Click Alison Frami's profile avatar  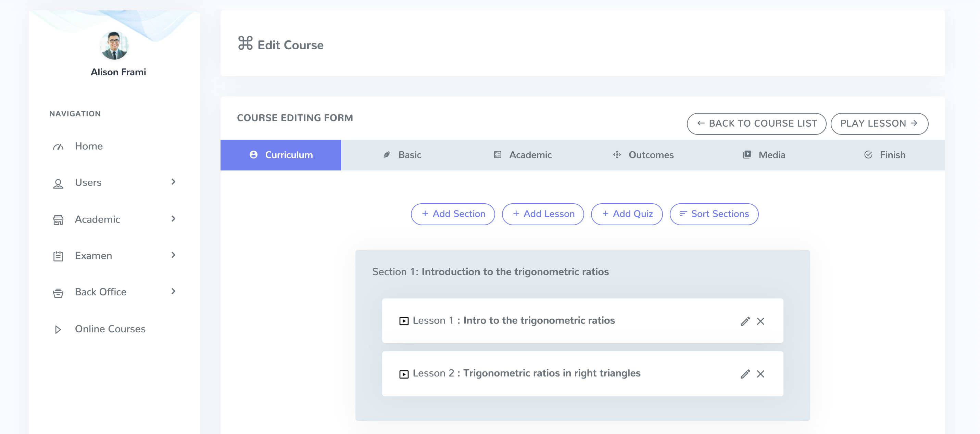[x=114, y=46]
